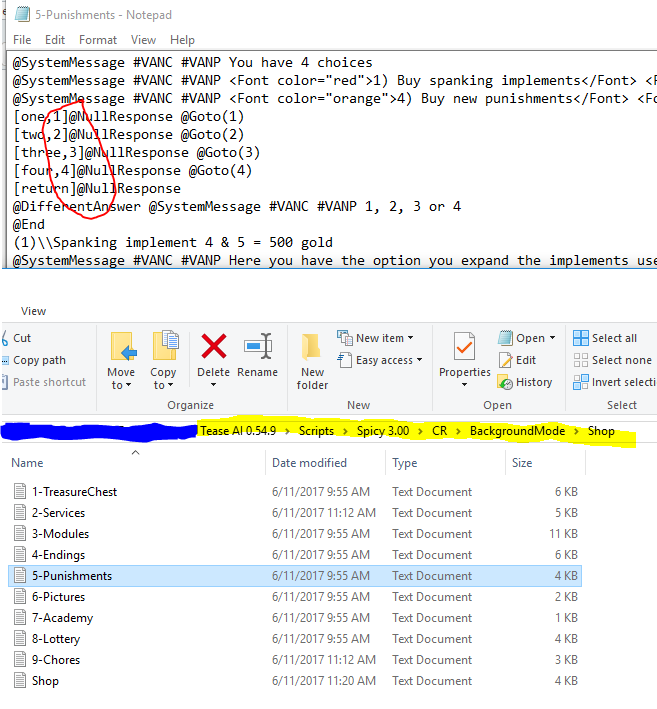The image size is (657, 709).
Task: Click the Copy to folder icon
Action: (165, 346)
